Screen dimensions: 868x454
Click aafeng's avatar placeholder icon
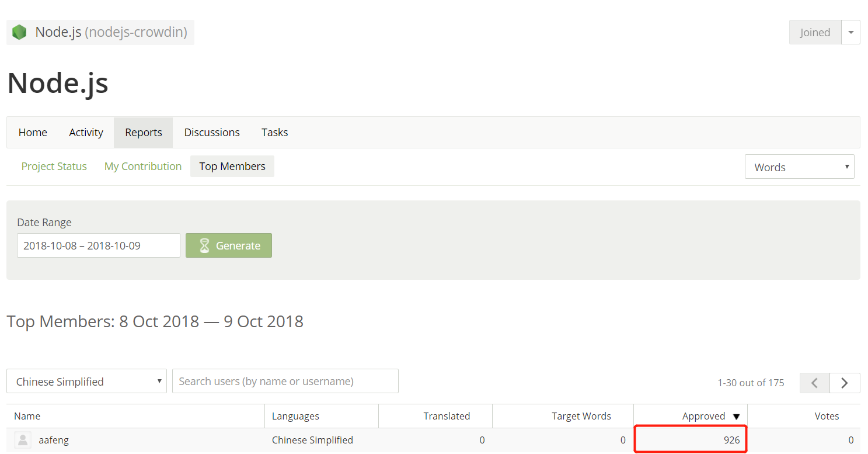tap(23, 440)
